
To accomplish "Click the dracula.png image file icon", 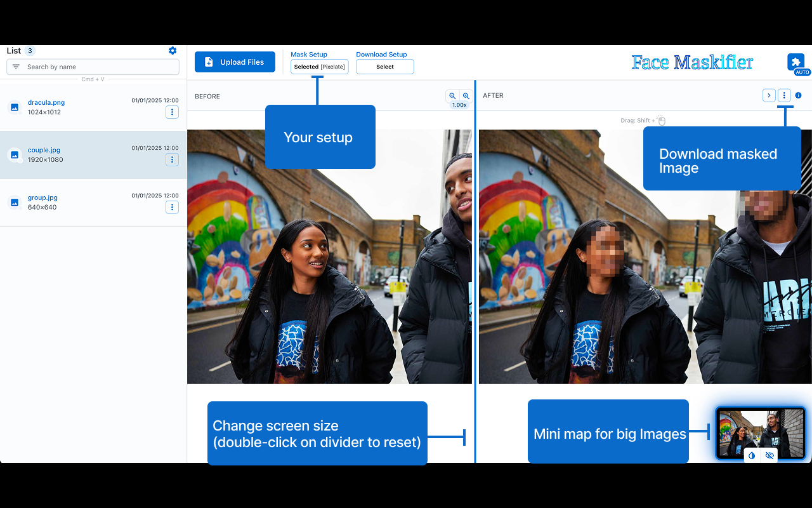I will coord(14,107).
